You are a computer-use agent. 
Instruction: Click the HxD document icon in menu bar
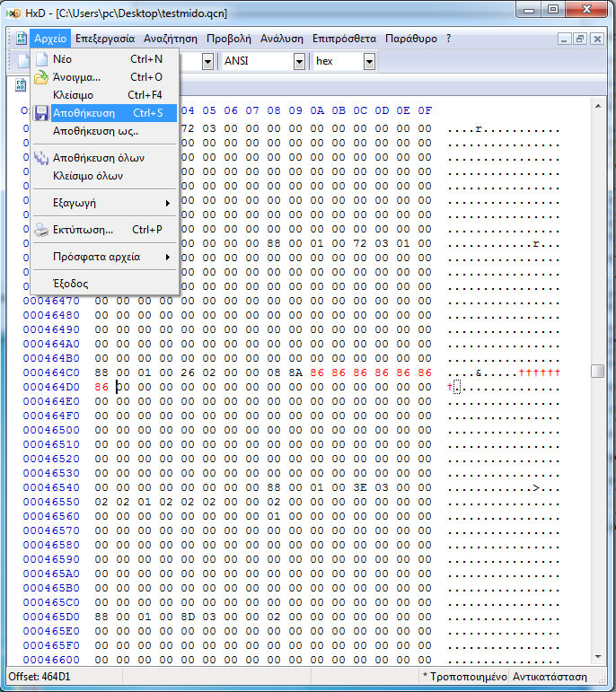pos(20,39)
